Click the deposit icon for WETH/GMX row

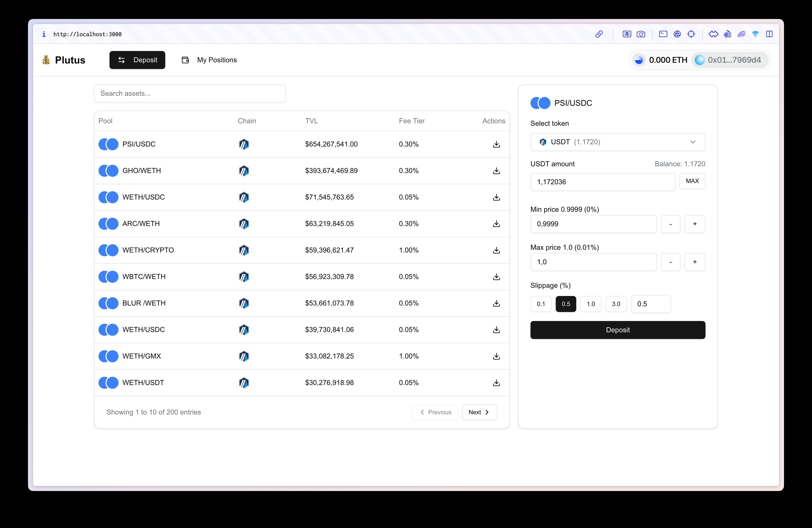496,356
